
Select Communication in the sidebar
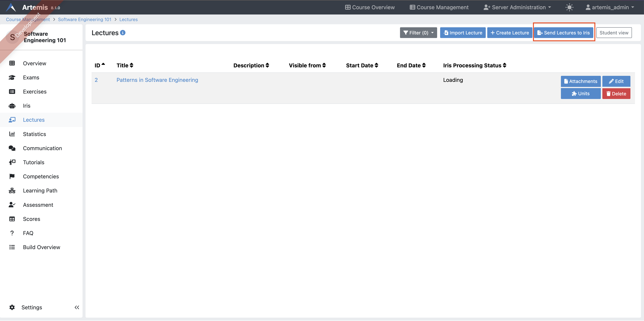coord(42,148)
